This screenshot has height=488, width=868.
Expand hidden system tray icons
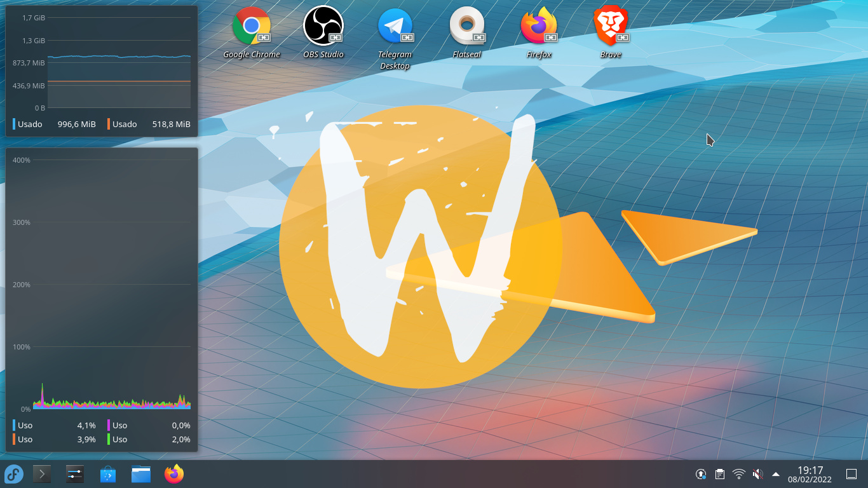pos(776,473)
